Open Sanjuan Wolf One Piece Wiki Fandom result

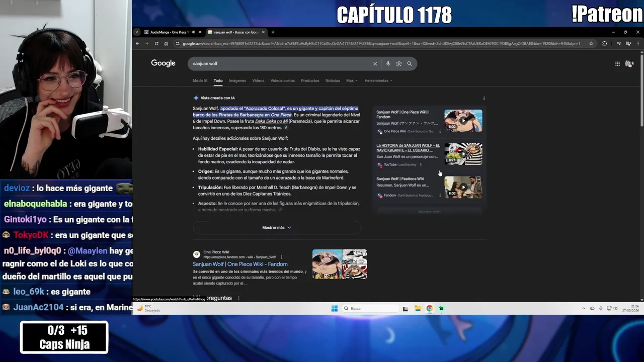point(240,264)
